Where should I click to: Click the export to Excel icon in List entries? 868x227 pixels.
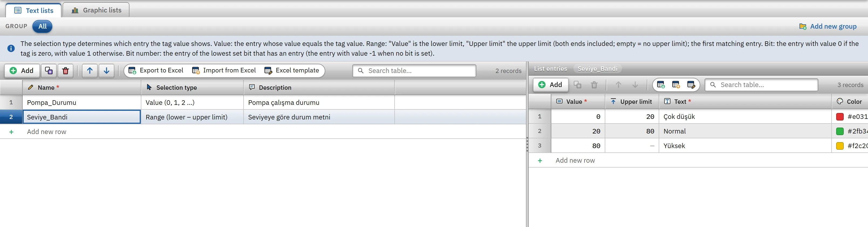661,85
